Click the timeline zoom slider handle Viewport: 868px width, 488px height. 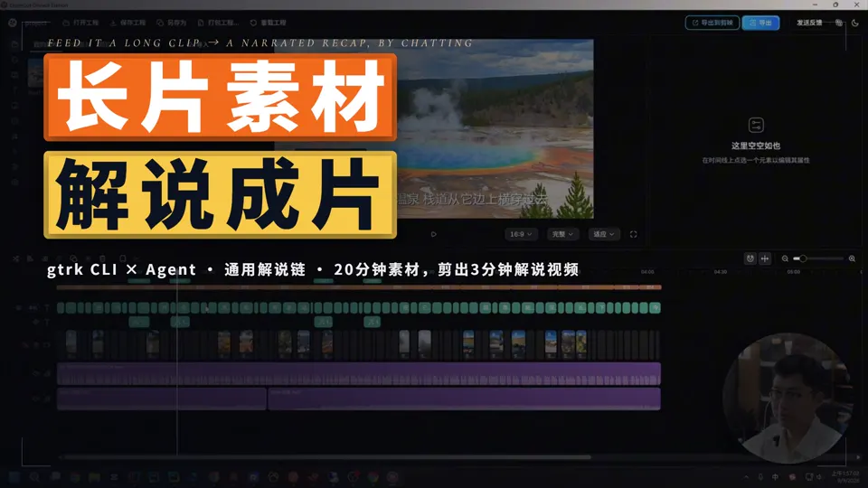803,258
